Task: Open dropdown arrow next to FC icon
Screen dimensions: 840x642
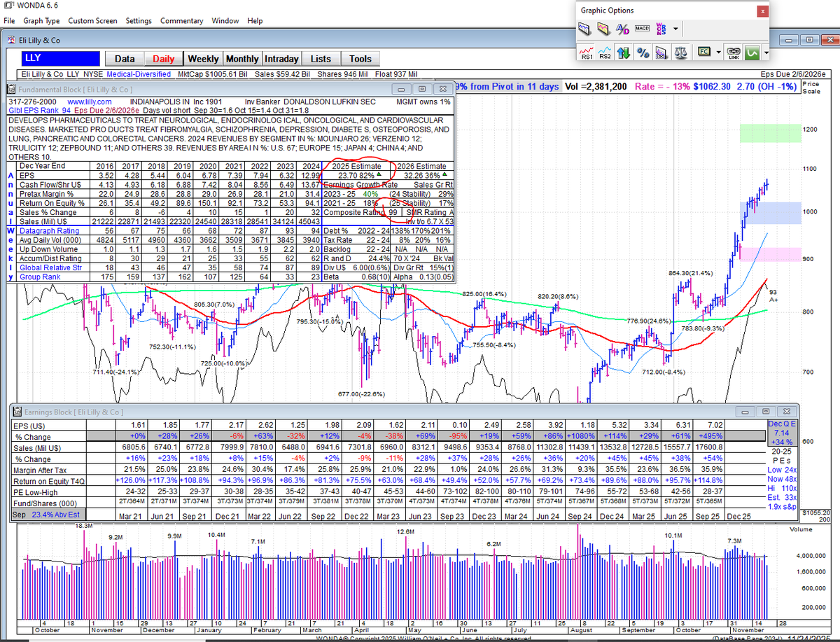Action: pos(717,53)
